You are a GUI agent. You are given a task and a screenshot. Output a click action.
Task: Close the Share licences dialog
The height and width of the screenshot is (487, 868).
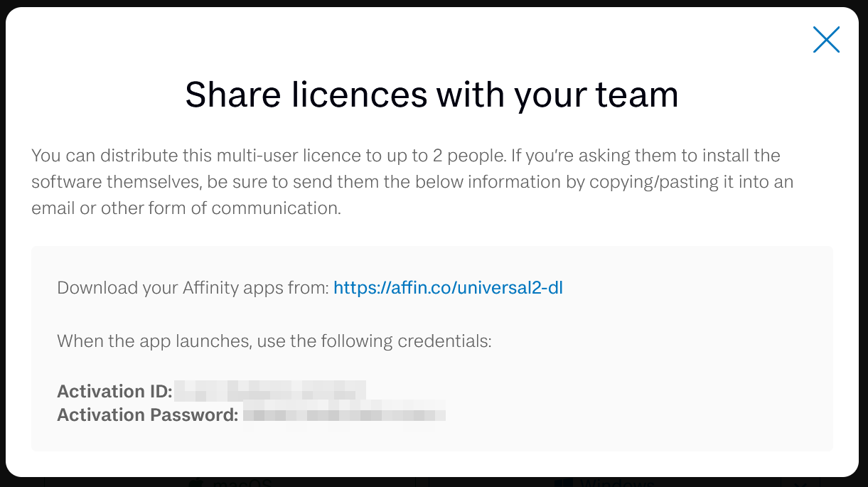pyautogui.click(x=826, y=40)
